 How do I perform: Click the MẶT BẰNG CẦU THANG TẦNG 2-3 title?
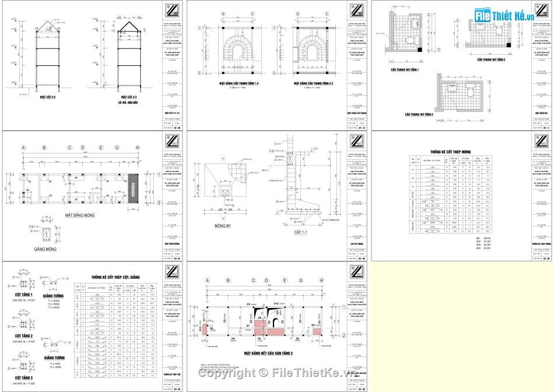(313, 83)
